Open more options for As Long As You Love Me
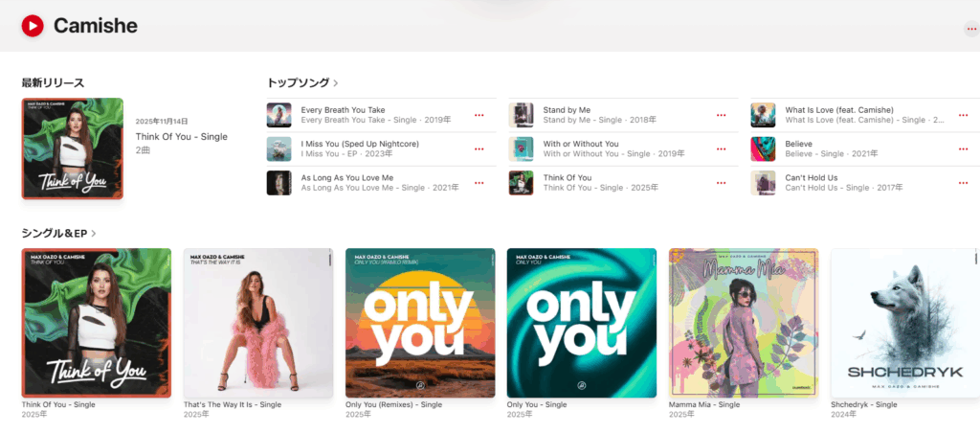Viewport: 980px width, 433px height. (479, 183)
